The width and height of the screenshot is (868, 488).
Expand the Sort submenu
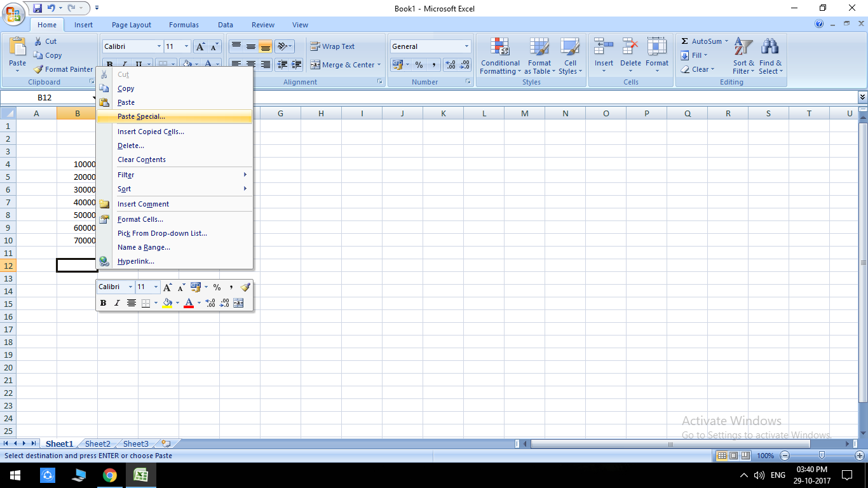(175, 189)
